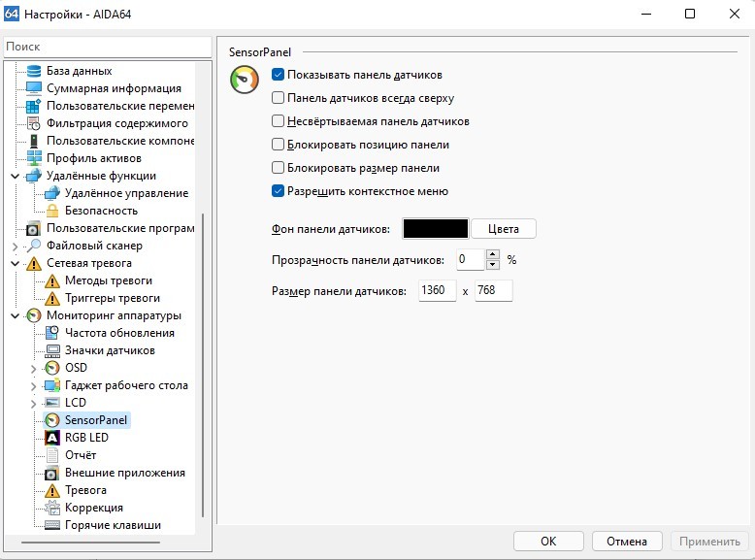Select RGB LED label in the tree
Image resolution: width=755 pixels, height=560 pixels.
[x=86, y=438]
